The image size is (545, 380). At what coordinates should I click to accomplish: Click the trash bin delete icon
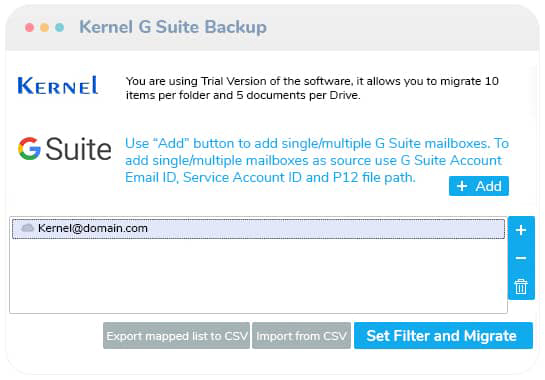pyautogui.click(x=521, y=286)
